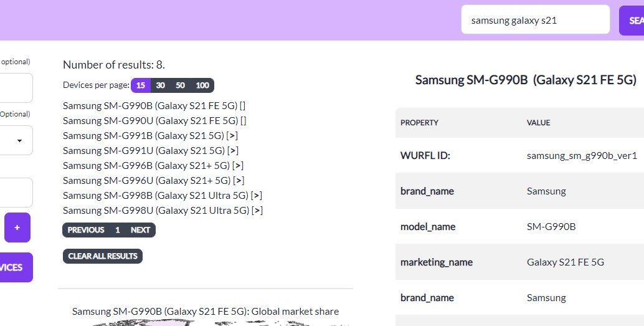Viewport: 644px width, 326px height.
Task: Expand Samsung SM-G996B entry arrow
Action: click(238, 166)
